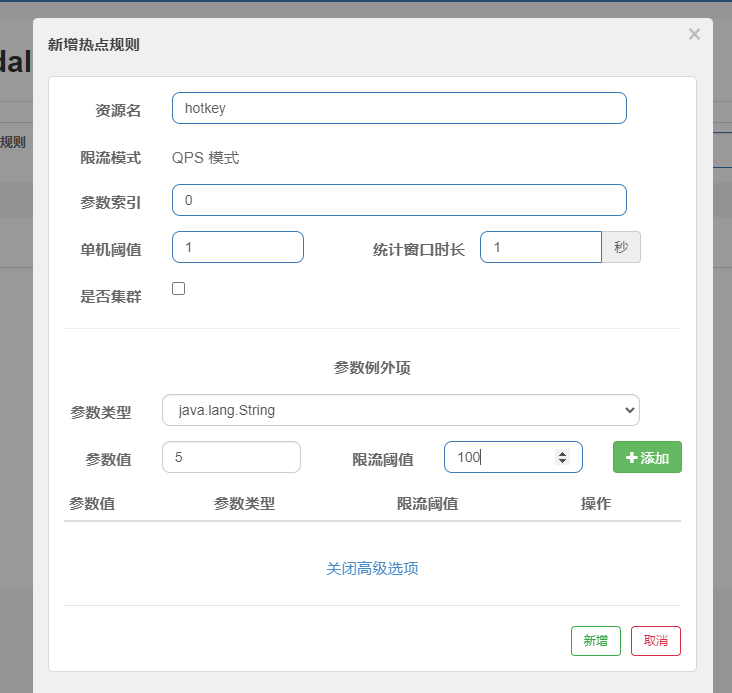Click the 资源名 input field
The image size is (732, 693).
(x=399, y=108)
